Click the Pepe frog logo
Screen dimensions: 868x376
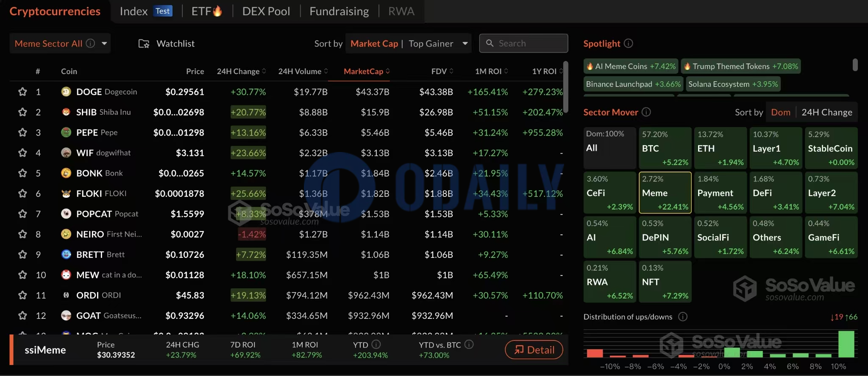click(x=66, y=132)
